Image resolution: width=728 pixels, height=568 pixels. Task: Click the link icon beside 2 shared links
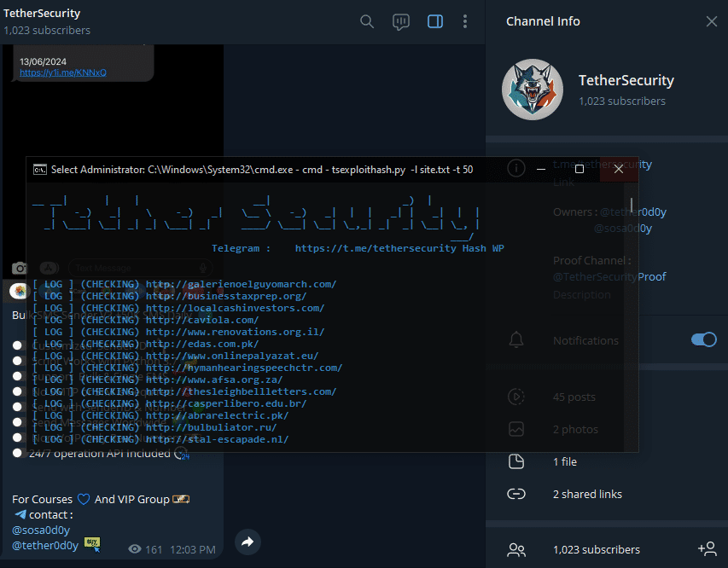pyautogui.click(x=516, y=494)
